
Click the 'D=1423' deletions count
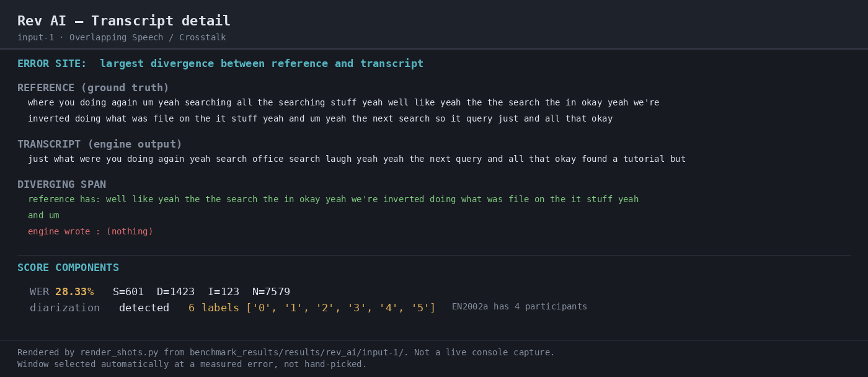[x=175, y=292]
